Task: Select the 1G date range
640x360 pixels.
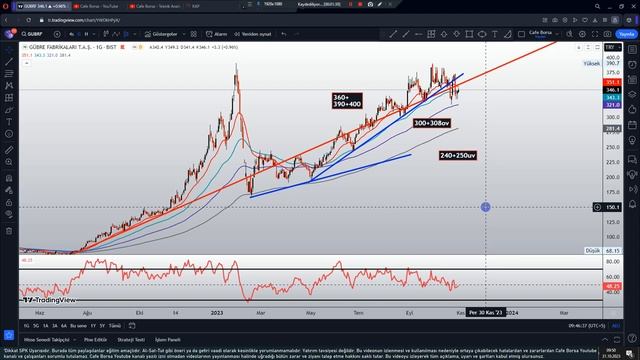Action: [27, 326]
